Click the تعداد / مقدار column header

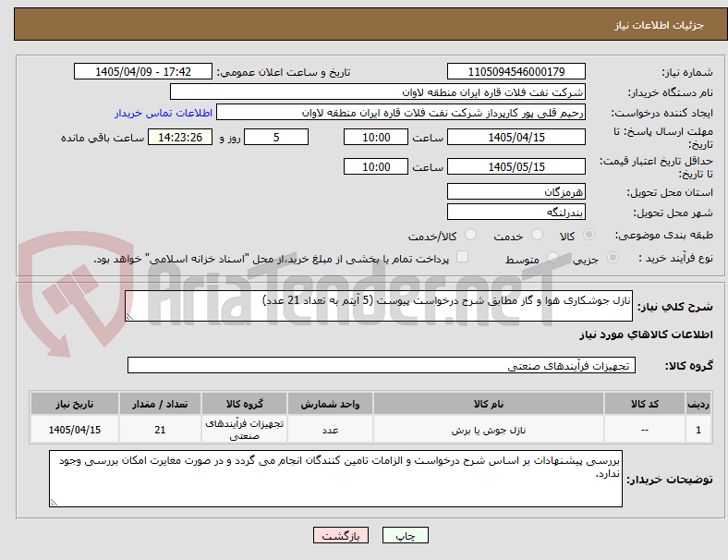[160, 404]
